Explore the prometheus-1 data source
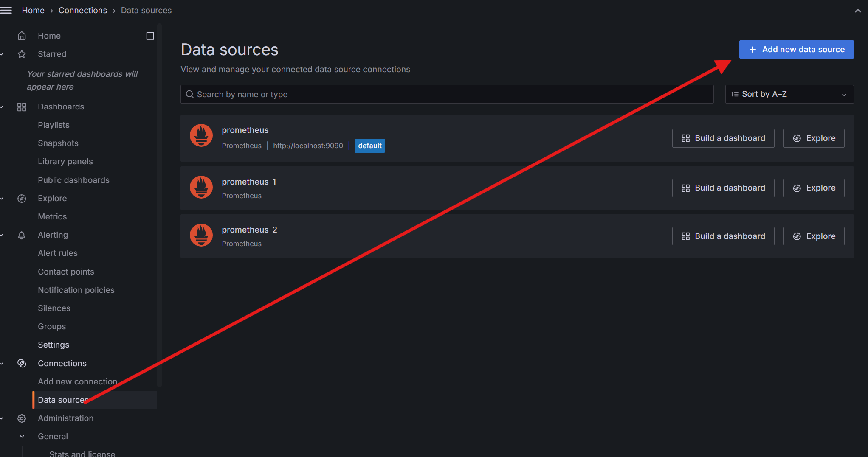 [x=814, y=188]
